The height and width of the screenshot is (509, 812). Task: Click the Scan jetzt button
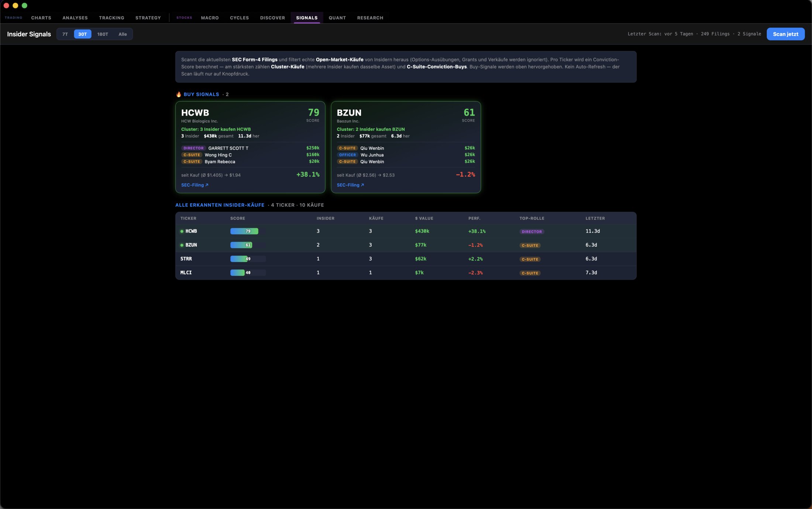[785, 34]
